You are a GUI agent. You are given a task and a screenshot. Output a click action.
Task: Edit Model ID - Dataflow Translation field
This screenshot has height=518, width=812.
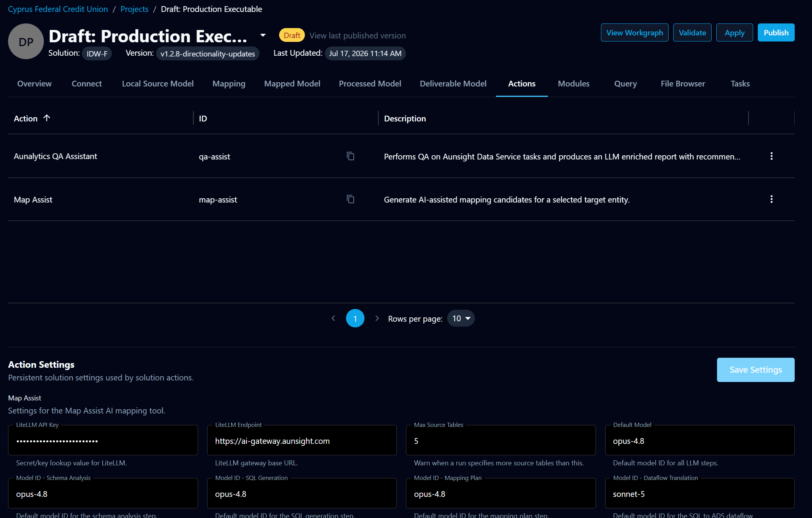(x=700, y=493)
